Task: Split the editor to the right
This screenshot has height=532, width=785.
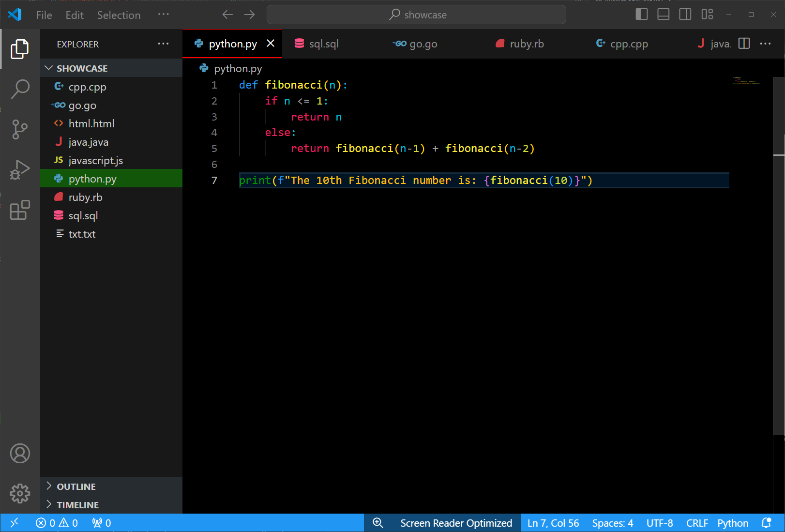Action: tap(744, 44)
